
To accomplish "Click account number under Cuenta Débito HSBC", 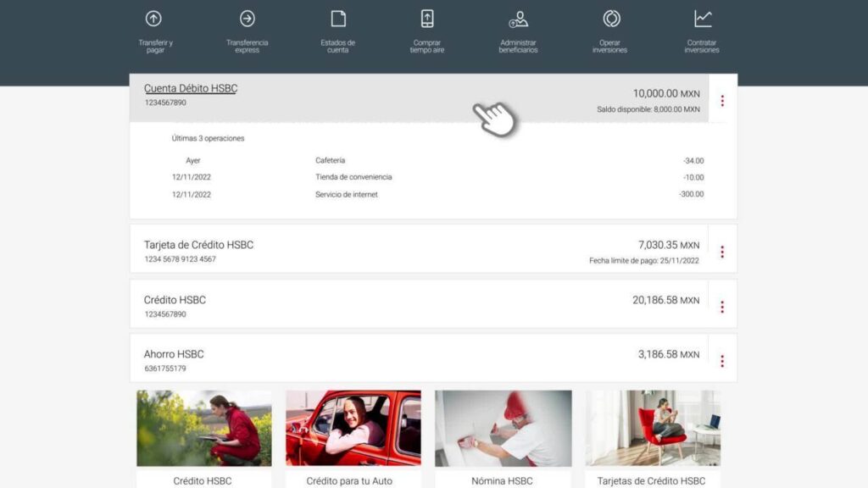I will click(165, 103).
